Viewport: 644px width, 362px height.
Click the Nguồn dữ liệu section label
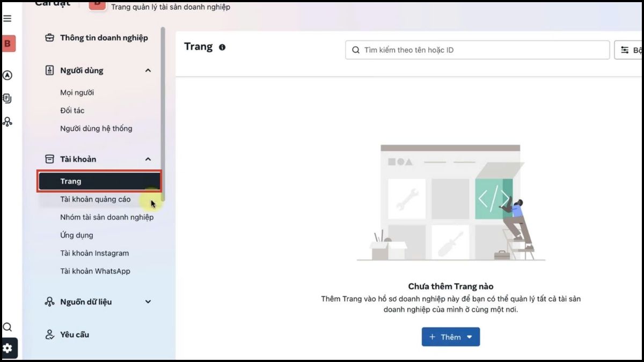click(x=86, y=302)
